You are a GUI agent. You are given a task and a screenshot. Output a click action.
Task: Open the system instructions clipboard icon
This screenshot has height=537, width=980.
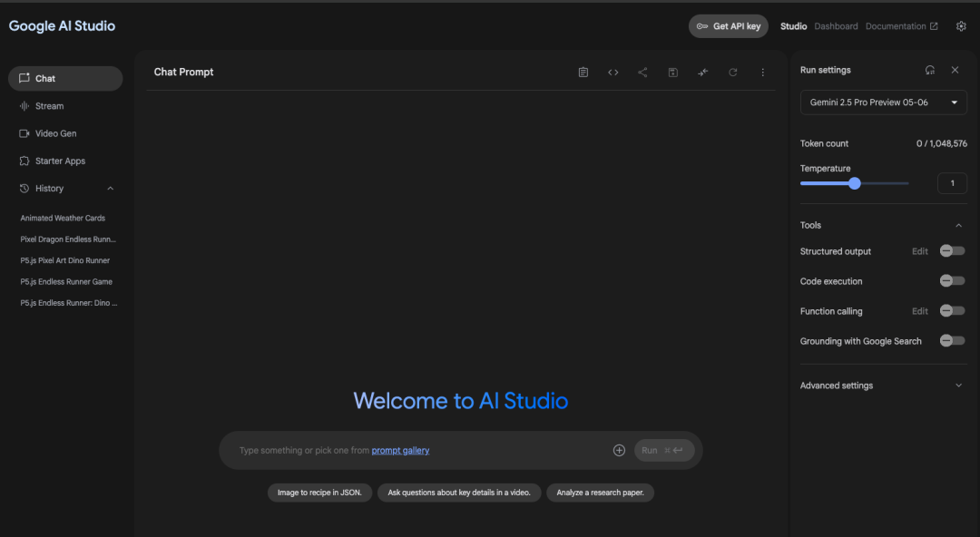point(583,73)
